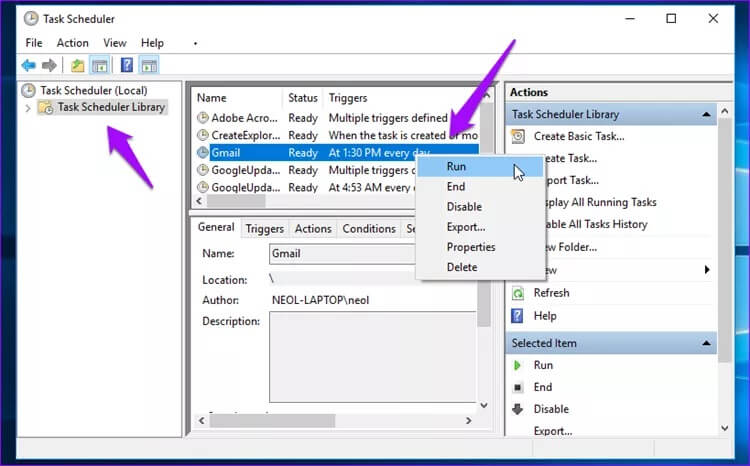Click the Create Basic Task icon in Actions

(518, 136)
